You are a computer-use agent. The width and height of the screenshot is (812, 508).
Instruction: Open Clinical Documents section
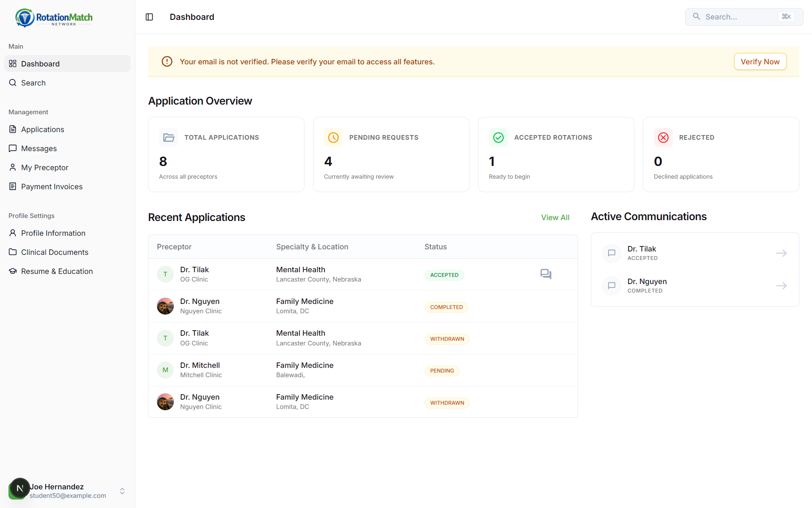(55, 252)
